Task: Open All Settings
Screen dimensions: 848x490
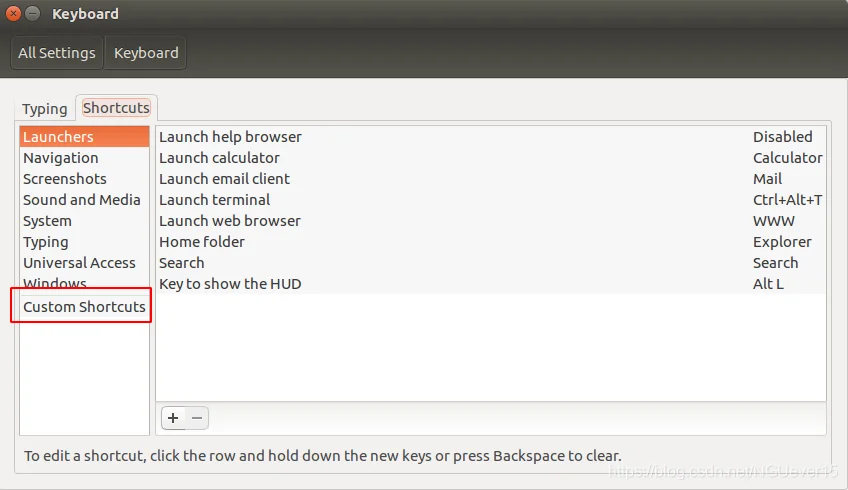Action: 57,53
